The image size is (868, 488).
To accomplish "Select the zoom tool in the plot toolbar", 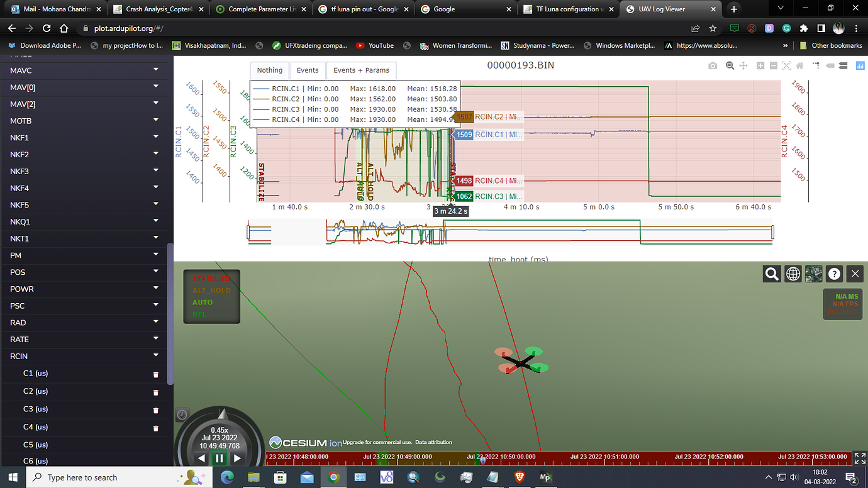I will (730, 65).
